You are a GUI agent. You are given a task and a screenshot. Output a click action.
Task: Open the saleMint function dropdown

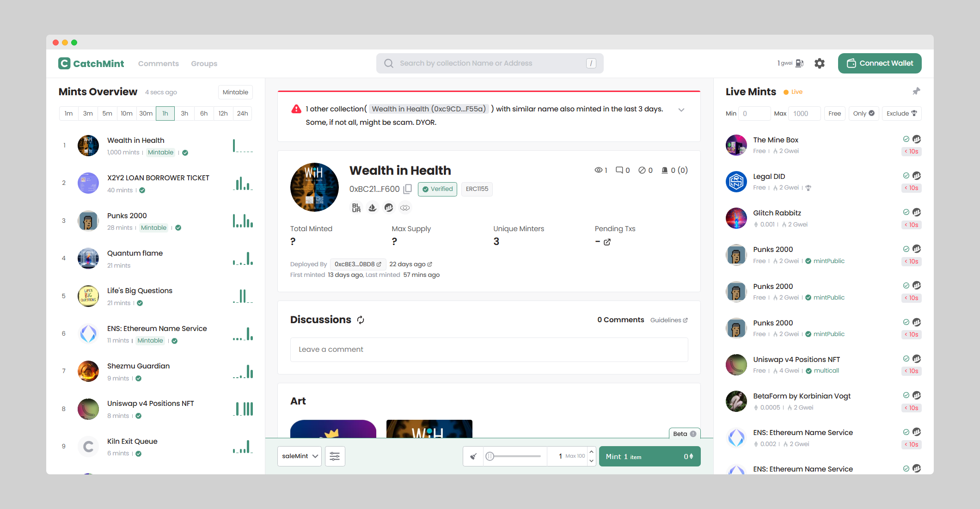300,456
